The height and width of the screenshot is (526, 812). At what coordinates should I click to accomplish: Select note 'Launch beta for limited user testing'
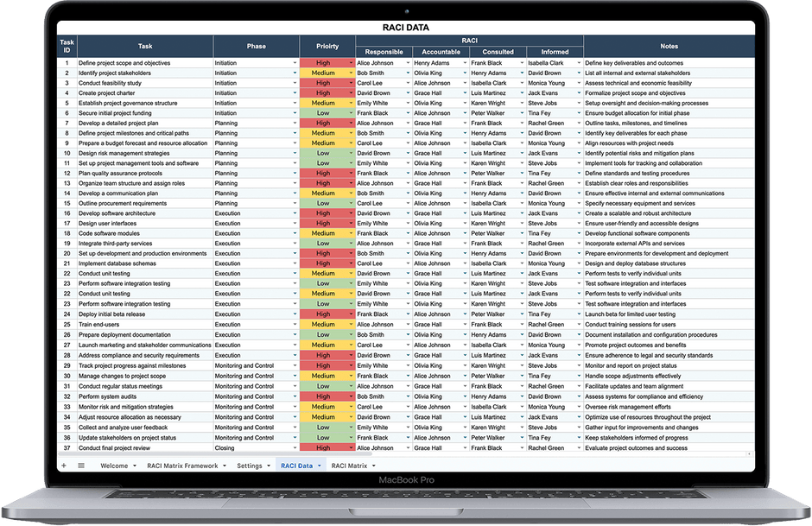pos(669,314)
